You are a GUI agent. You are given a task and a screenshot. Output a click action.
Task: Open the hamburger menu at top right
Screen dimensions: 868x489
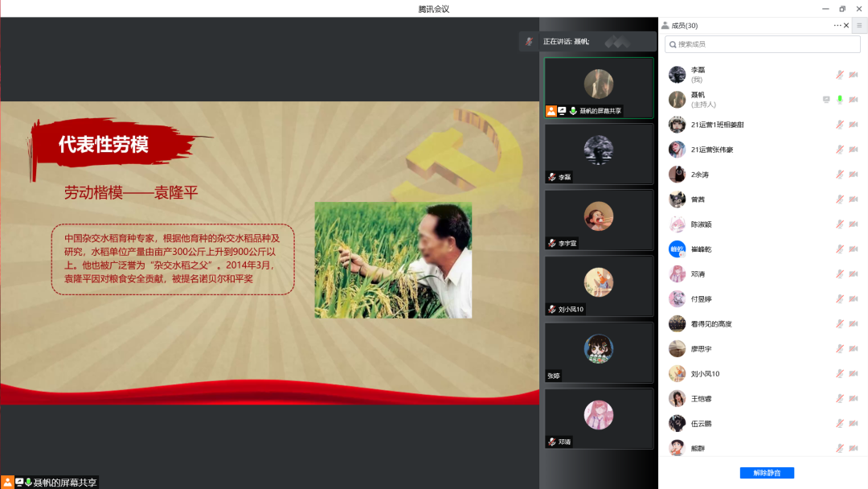point(859,26)
